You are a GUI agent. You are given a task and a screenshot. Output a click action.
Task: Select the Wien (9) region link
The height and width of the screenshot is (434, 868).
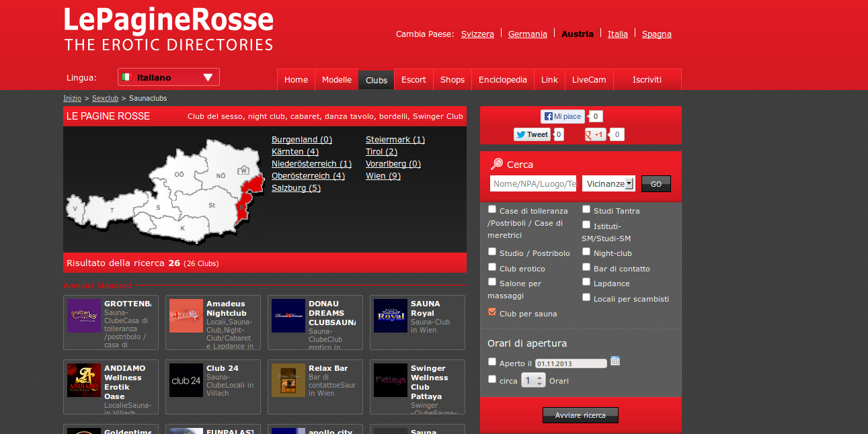point(383,176)
